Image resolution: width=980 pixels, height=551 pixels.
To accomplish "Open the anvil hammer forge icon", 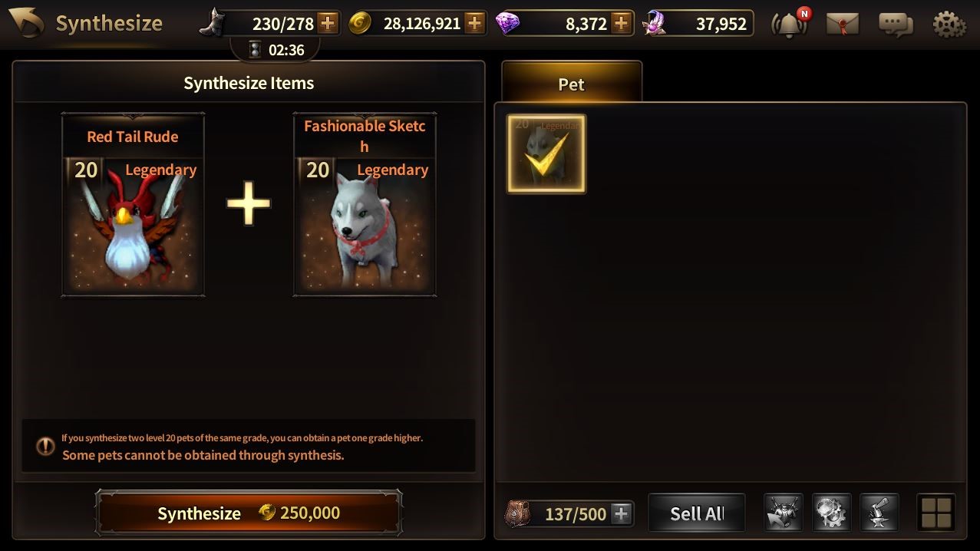I will coord(879,513).
